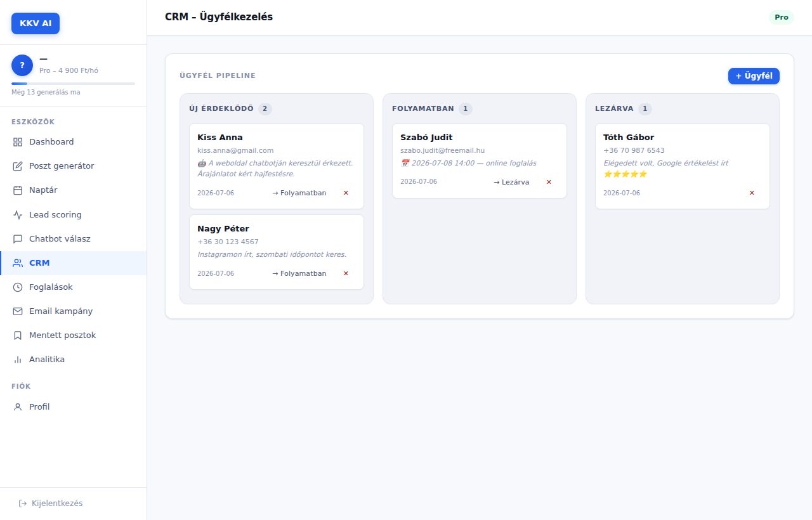Click the Dashboard grid icon
This screenshot has width=812, height=520.
18,142
